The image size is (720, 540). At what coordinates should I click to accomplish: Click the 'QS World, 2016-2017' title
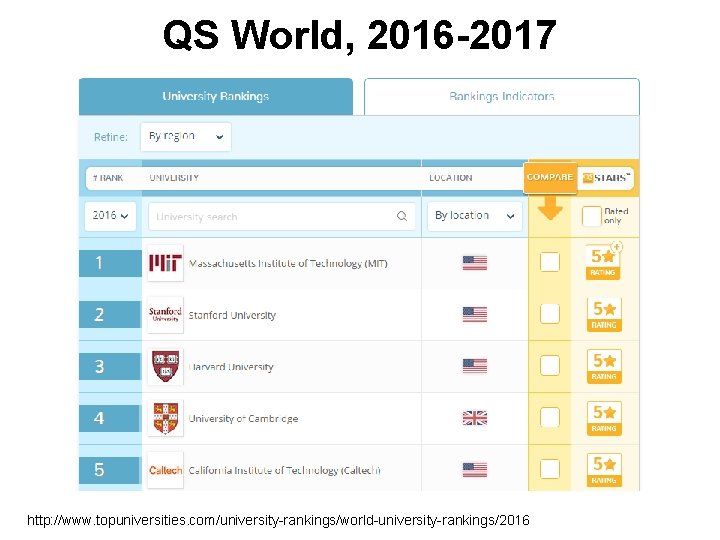pos(360,35)
